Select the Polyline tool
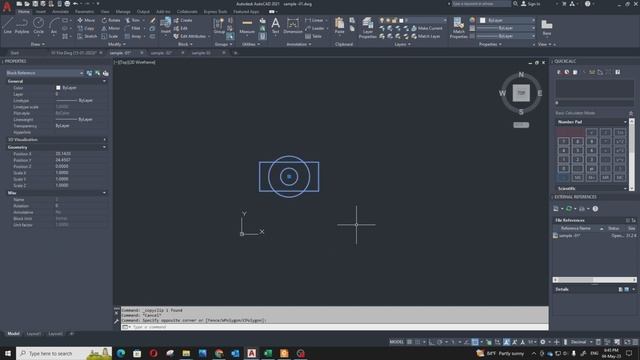This screenshot has height=360, width=640. click(22, 25)
